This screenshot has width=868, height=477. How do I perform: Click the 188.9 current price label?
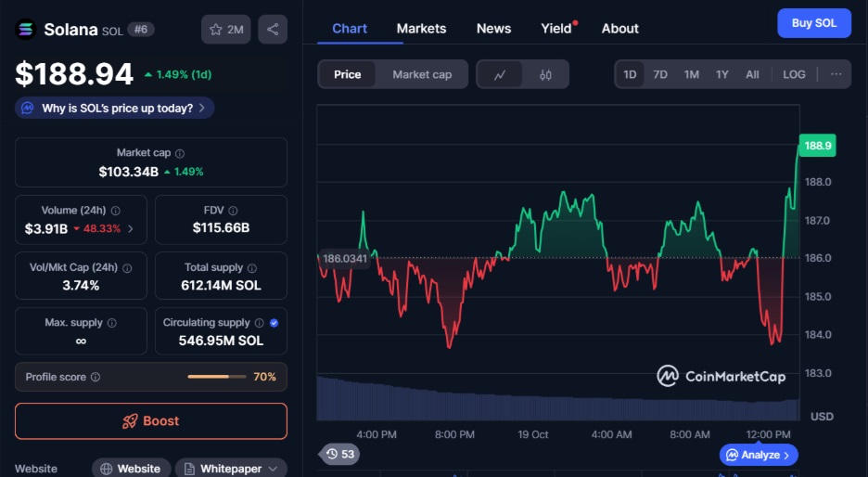click(818, 146)
